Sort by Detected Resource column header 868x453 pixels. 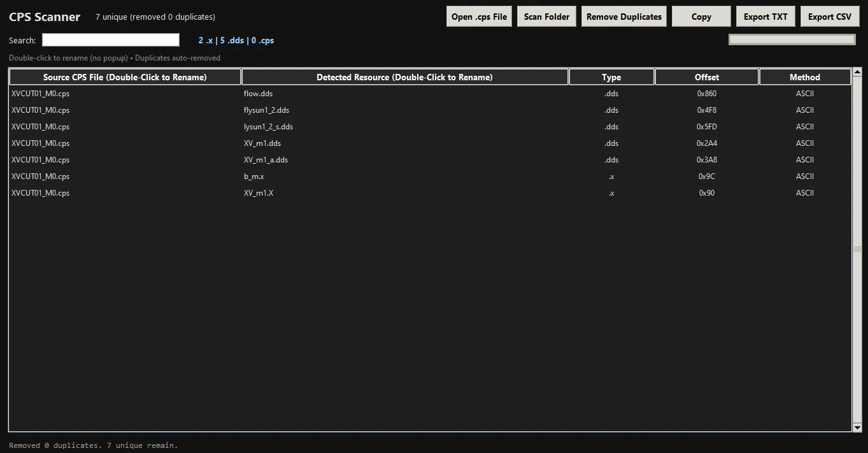(x=405, y=77)
